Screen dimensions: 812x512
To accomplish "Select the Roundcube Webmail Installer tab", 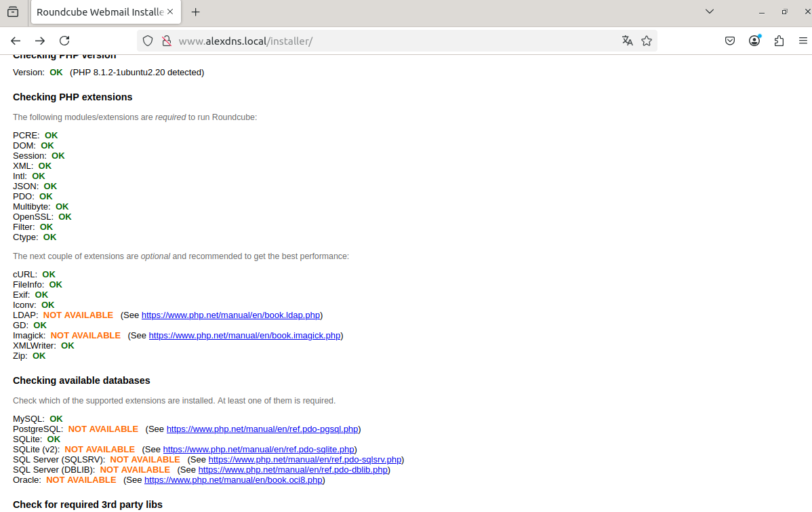I will coord(98,12).
